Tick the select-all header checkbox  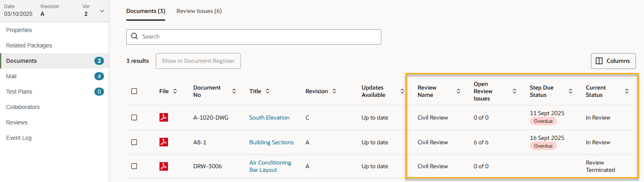[134, 91]
